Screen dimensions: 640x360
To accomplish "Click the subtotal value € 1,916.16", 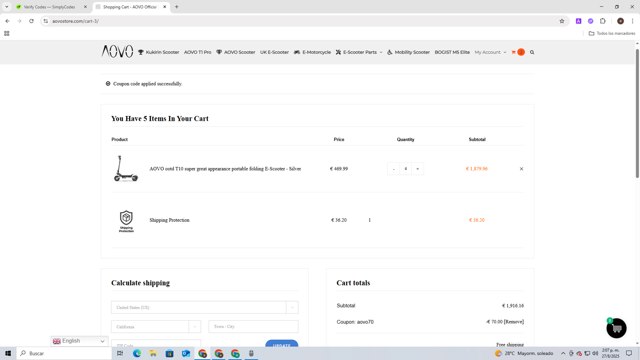I will point(513,305).
